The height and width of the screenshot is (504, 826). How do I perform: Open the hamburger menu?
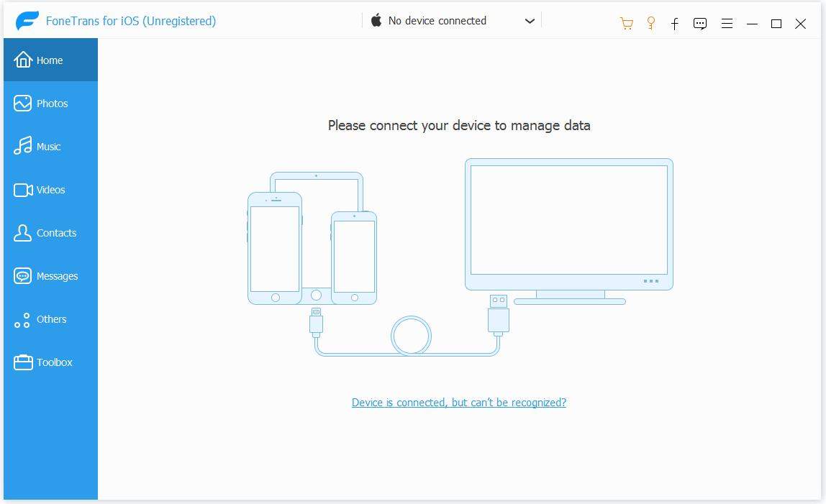[727, 23]
